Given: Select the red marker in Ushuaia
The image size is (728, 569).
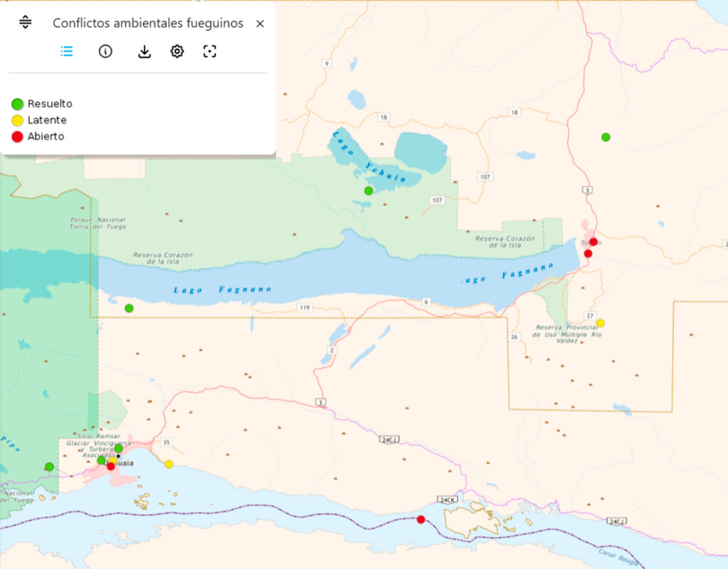Looking at the screenshot, I should click(111, 467).
